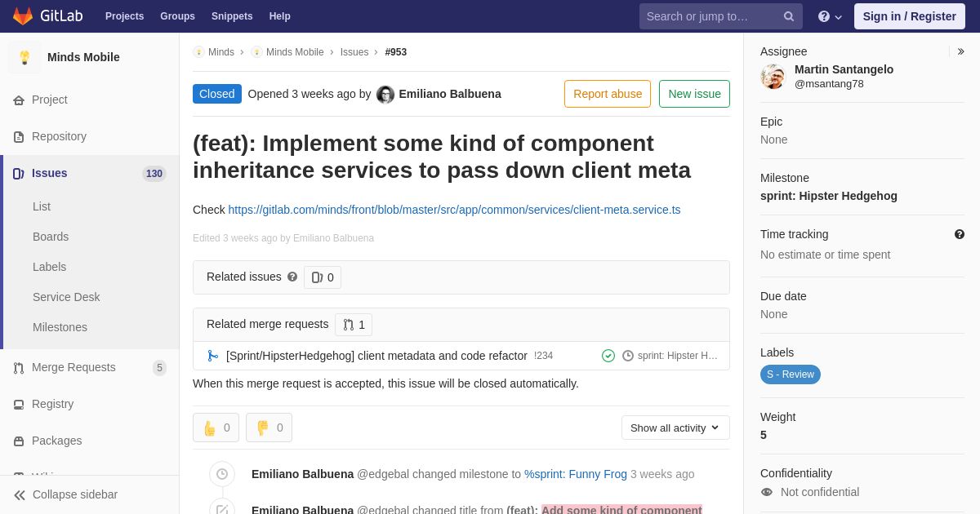
Task: Click Emiliano Balbuena's author avatar
Action: click(385, 95)
